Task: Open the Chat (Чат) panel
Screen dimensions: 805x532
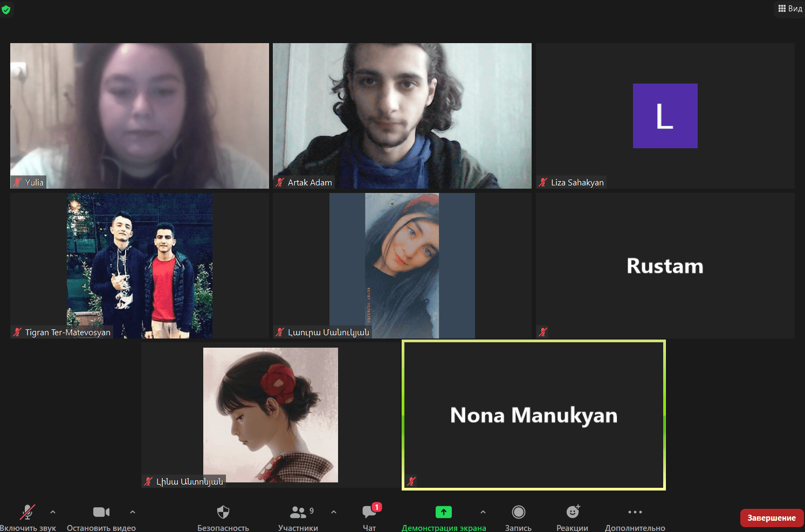Action: click(x=369, y=513)
